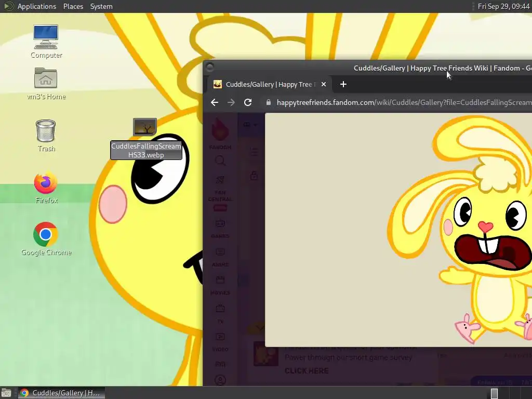Click the CuddlesFallingScreamHS33.webp file name label
Viewport: 532px width, 399px height.
coord(146,150)
